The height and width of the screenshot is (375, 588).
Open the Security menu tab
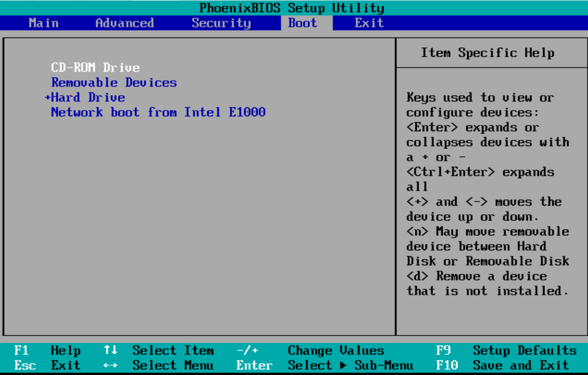click(x=221, y=23)
